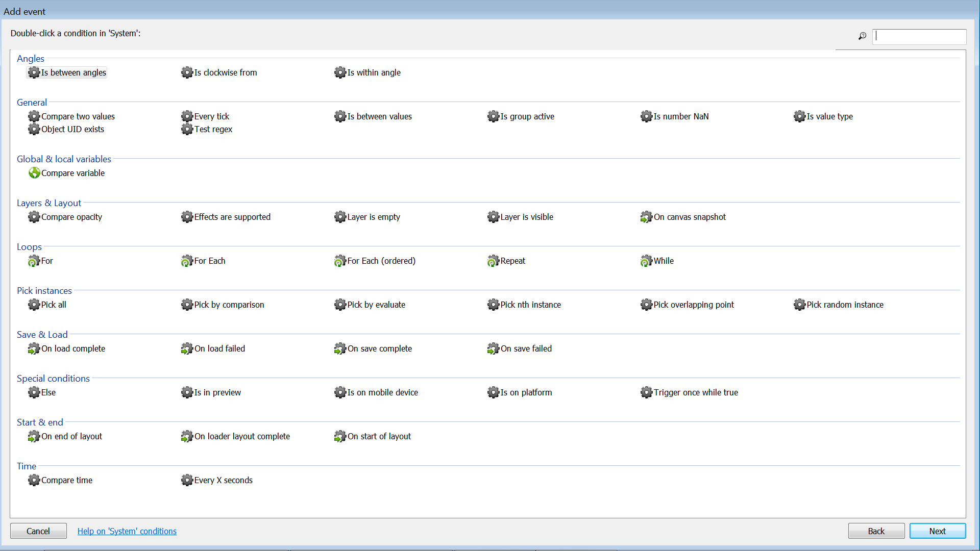
Task: Proceed with the Next button
Action: pyautogui.click(x=938, y=531)
